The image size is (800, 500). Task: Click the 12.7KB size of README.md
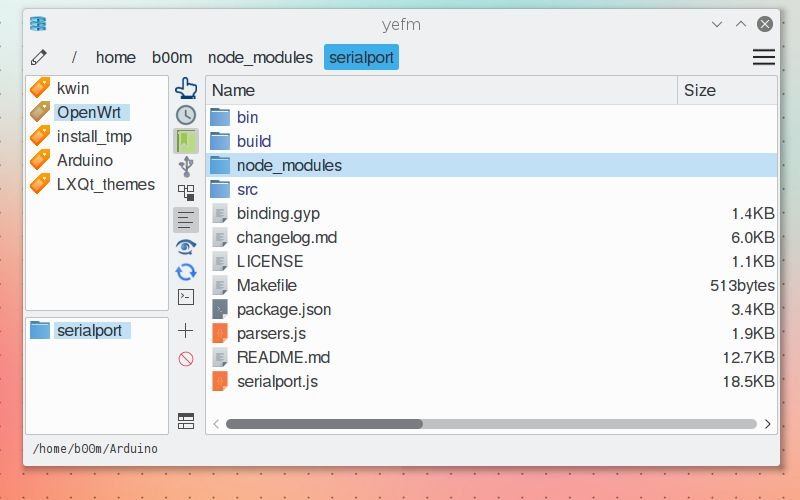point(748,357)
